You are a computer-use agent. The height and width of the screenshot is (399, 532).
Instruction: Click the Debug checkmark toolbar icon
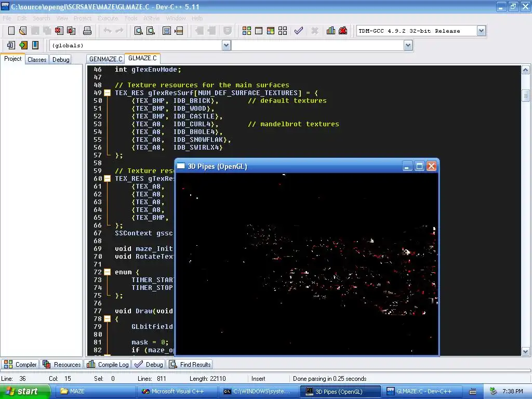(x=299, y=31)
